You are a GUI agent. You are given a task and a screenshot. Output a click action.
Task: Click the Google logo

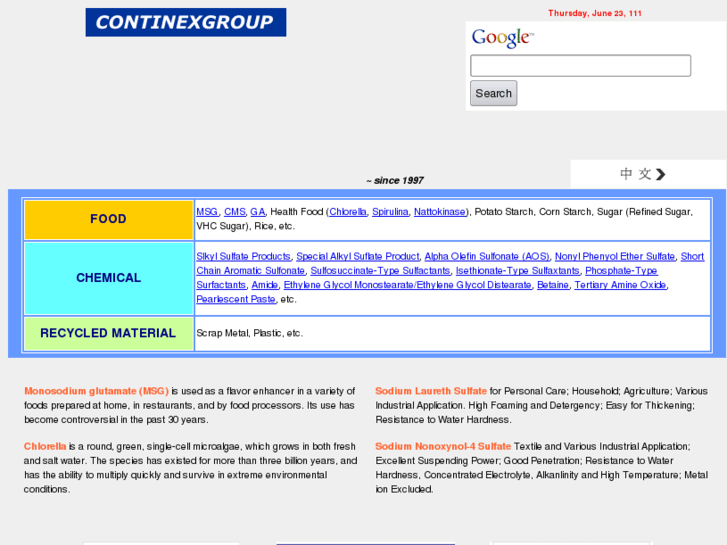tap(503, 38)
